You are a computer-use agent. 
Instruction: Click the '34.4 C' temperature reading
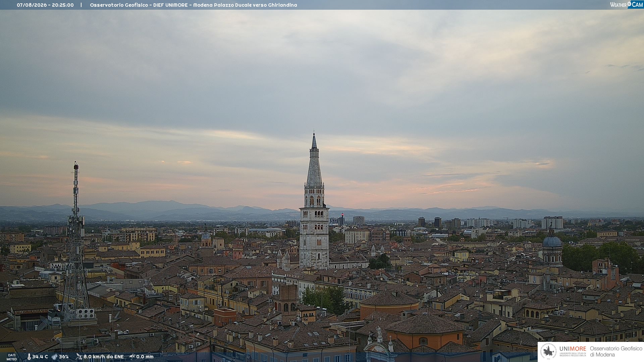point(40,357)
